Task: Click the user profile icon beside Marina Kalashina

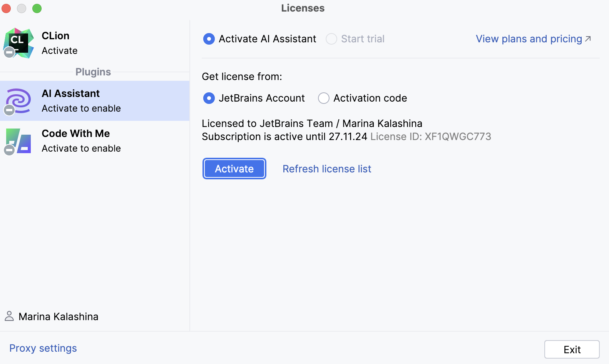Action: click(9, 316)
